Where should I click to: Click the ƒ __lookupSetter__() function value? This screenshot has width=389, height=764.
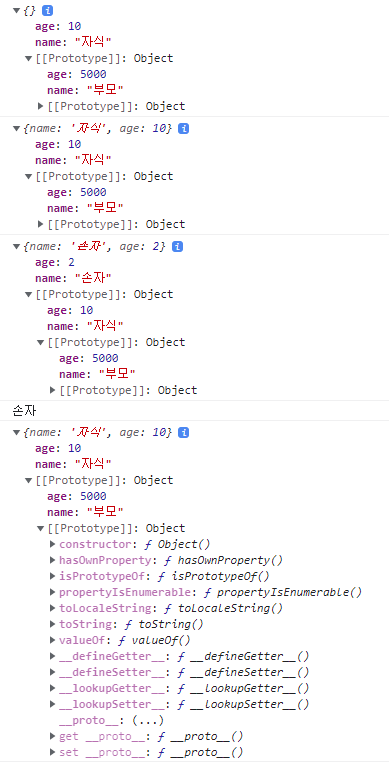(x=243, y=705)
